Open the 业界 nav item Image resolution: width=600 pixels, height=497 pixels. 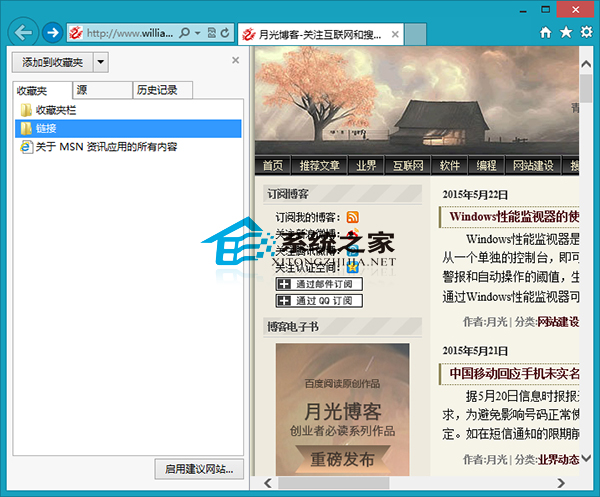pos(366,166)
